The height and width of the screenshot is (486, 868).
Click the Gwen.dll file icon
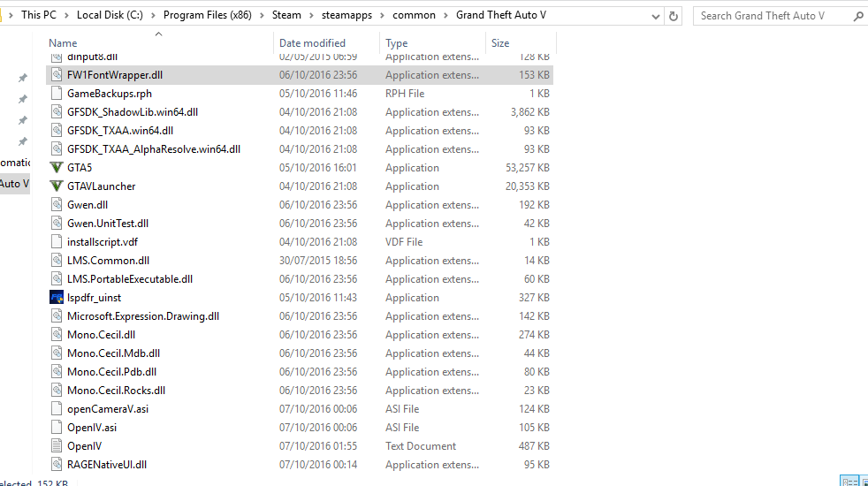click(x=57, y=205)
